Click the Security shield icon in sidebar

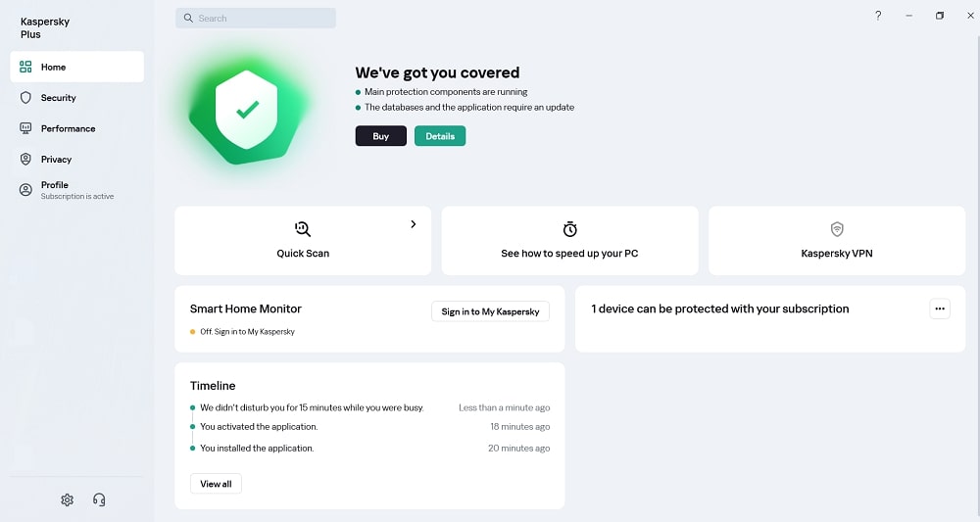point(25,97)
